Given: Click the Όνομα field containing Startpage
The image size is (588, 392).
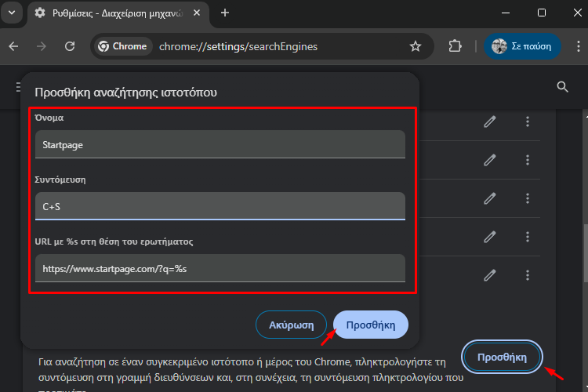Looking at the screenshot, I should (220, 144).
